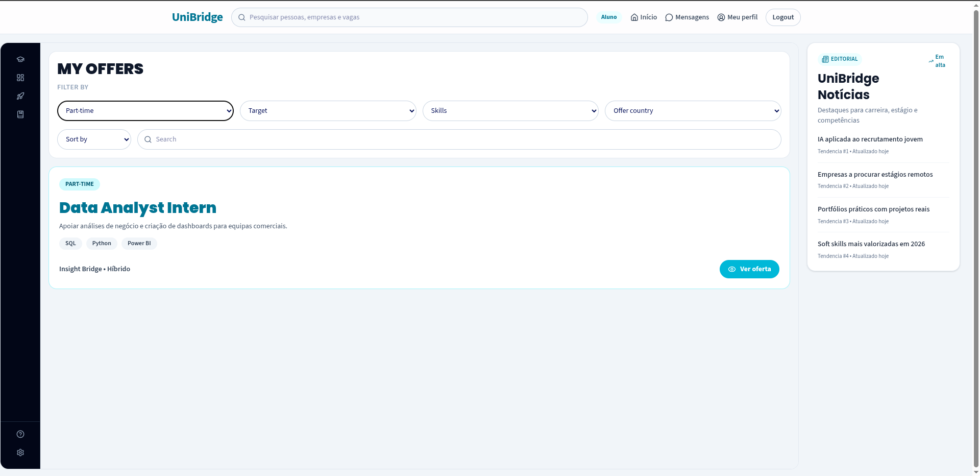
Task: Click the Power BI skill tag
Action: click(x=139, y=244)
